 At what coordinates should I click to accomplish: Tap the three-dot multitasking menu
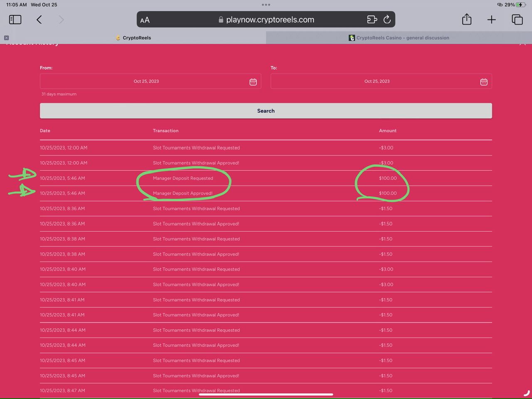[x=266, y=5]
